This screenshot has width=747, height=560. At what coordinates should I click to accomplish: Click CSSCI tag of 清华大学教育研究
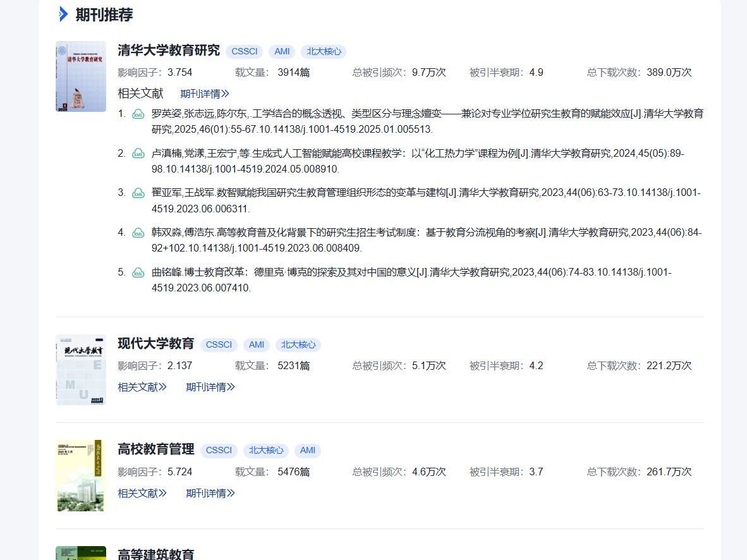[245, 52]
